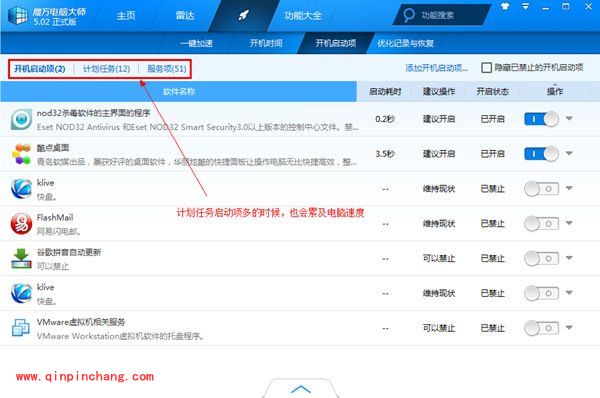Image resolution: width=600 pixels, height=398 pixels.
Task: Open 谷歌拼音自动更新 row dropdown arrow
Action: (x=569, y=258)
